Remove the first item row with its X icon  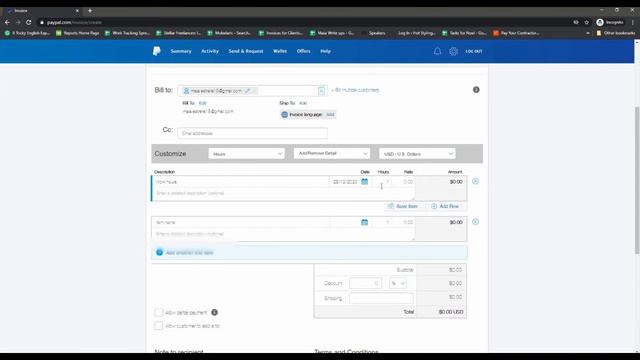[x=476, y=181]
